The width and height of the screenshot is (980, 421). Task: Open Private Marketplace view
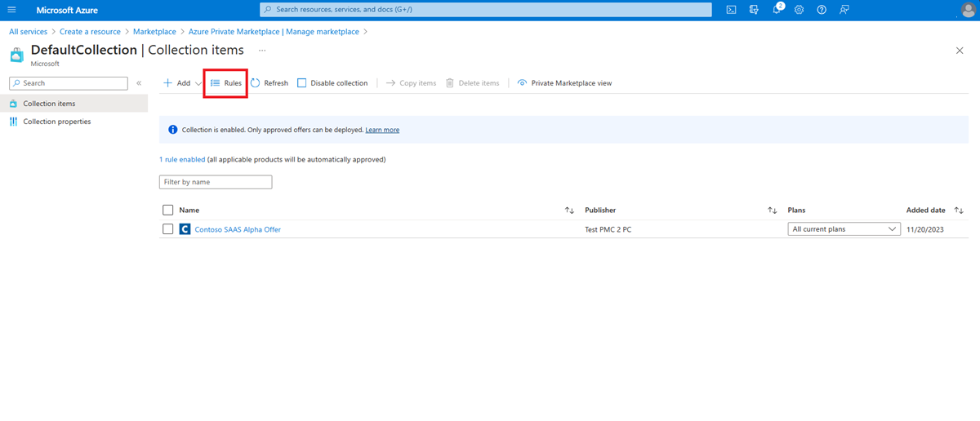click(564, 83)
